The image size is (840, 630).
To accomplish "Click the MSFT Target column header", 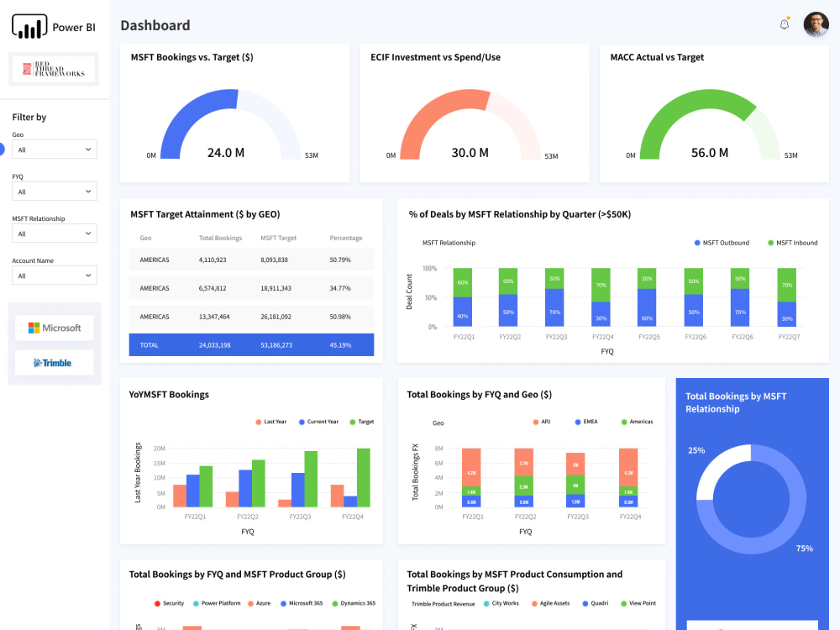I will [x=279, y=238].
